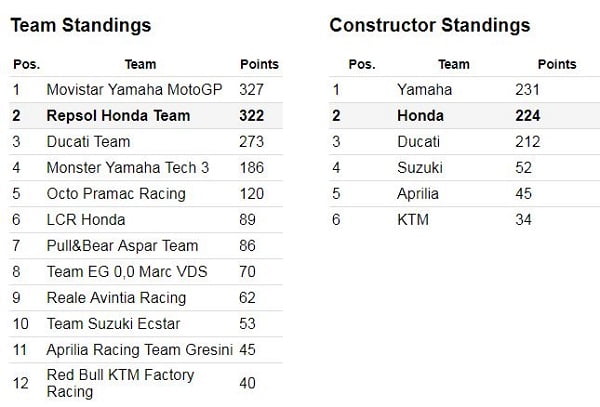The height and width of the screenshot is (407, 600).
Task: Click the Constructor Standings heading
Action: (x=430, y=25)
